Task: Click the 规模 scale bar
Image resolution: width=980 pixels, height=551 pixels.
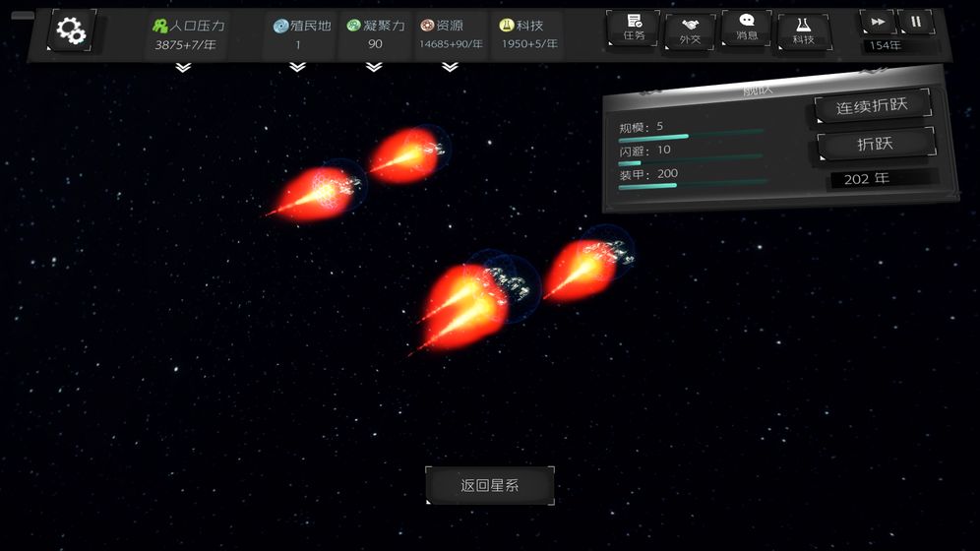Action: pyautogui.click(x=691, y=137)
